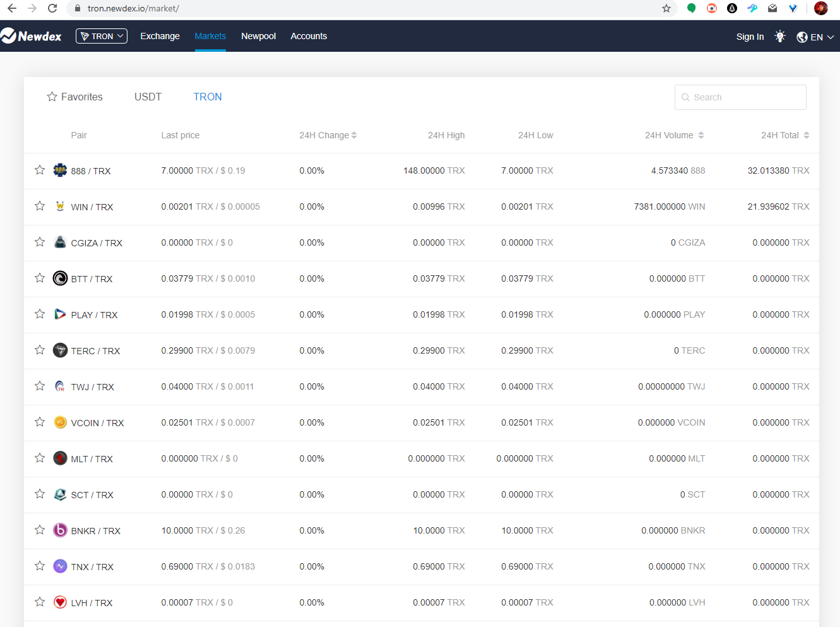Screen dimensions: 840x627
Task: Switch to the USDT tab
Action: point(148,97)
